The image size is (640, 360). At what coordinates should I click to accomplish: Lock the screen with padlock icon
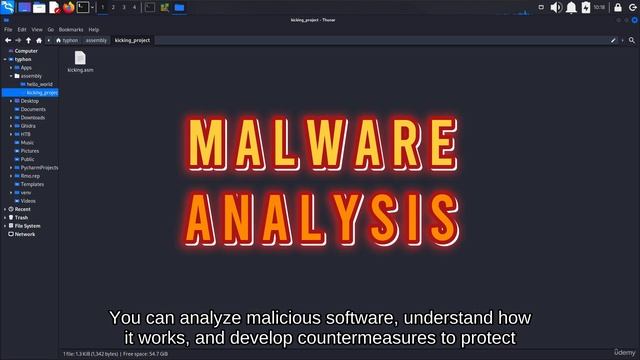(x=618, y=7)
